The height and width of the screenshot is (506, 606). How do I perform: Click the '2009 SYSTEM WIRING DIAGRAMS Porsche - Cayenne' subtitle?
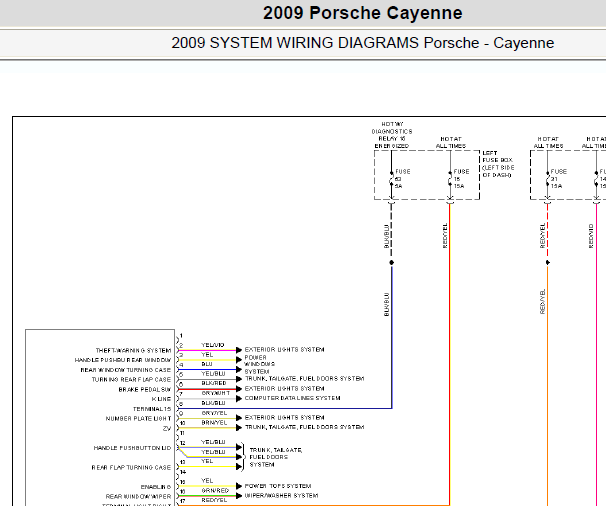[x=363, y=43]
